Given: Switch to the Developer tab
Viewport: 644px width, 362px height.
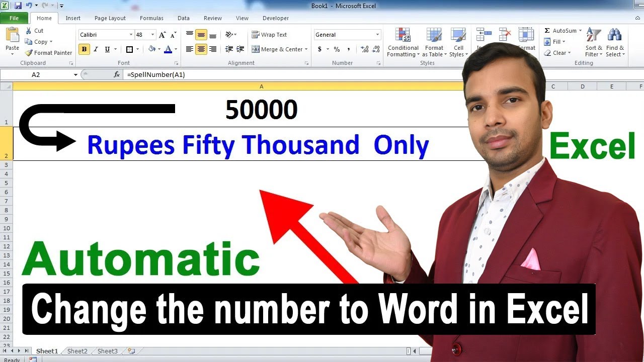Looking at the screenshot, I should (276, 18).
